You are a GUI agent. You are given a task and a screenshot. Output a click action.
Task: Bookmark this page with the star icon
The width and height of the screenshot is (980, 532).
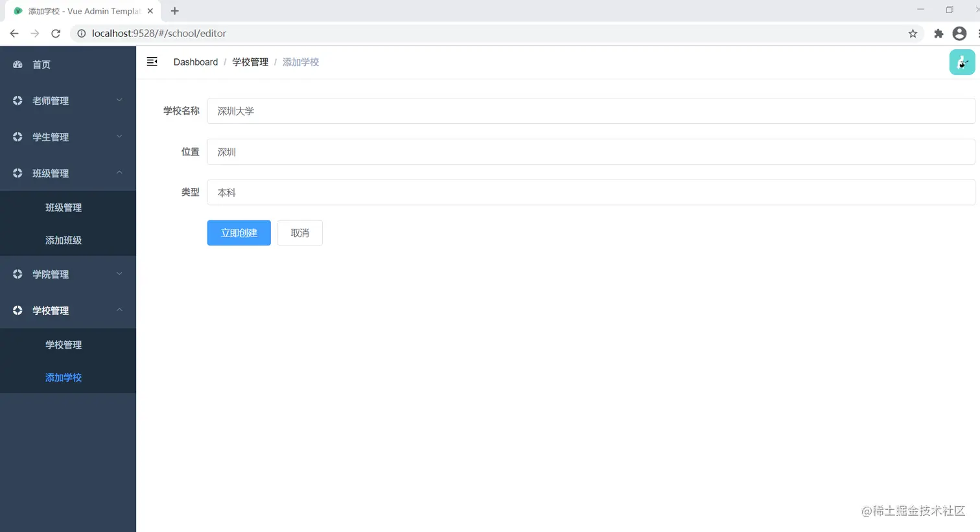coord(913,33)
